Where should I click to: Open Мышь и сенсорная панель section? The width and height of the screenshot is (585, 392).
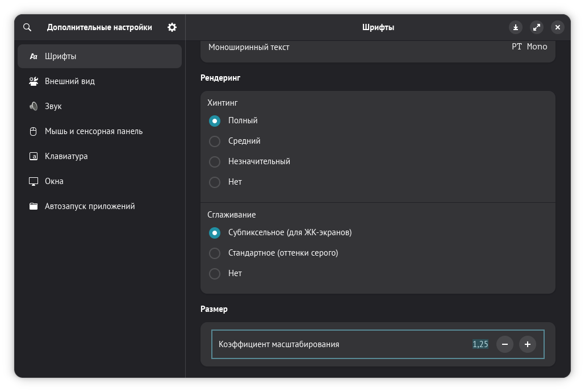point(94,131)
